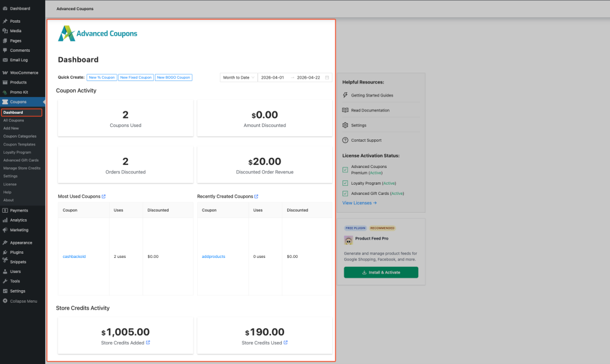Click the Analytics bar chart icon
This screenshot has height=364, width=610.
pos(5,220)
